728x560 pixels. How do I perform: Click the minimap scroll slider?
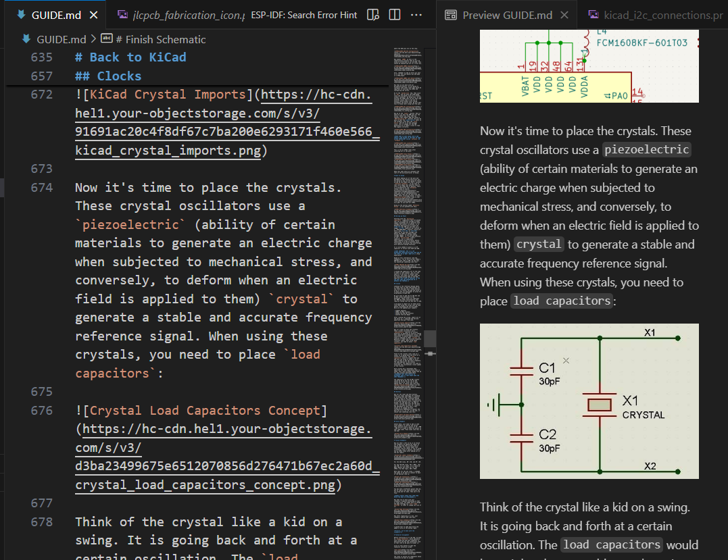(429, 339)
